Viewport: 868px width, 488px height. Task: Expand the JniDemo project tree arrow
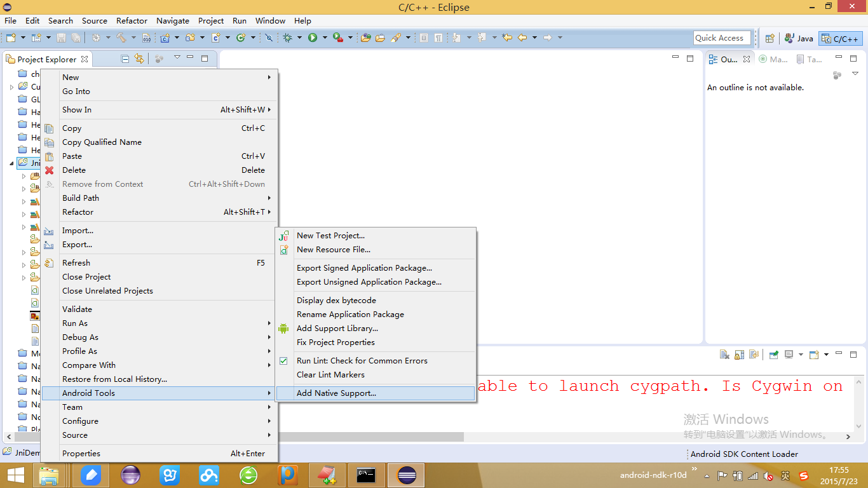click(x=11, y=163)
